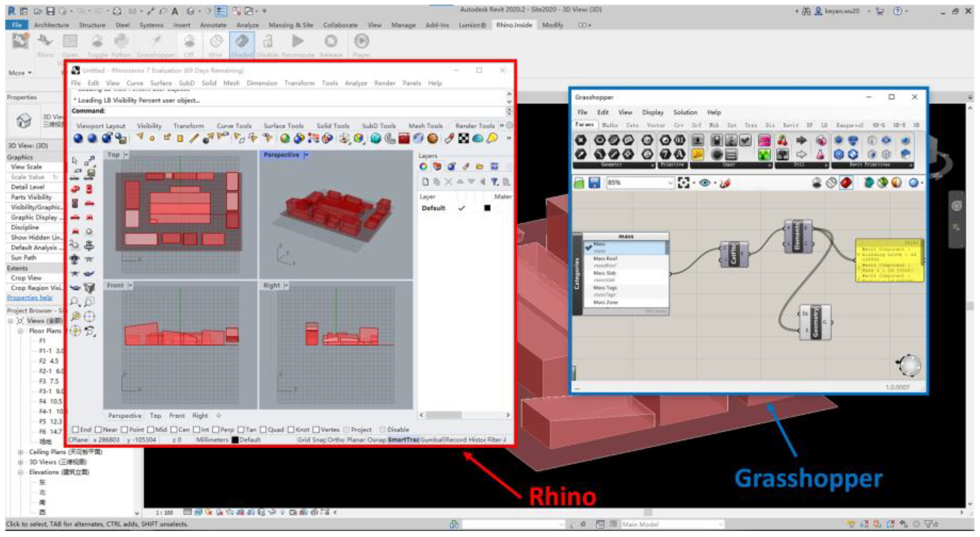Click the Grasshopper preview eye icon
This screenshot has width=980, height=537.
pyautogui.click(x=704, y=183)
